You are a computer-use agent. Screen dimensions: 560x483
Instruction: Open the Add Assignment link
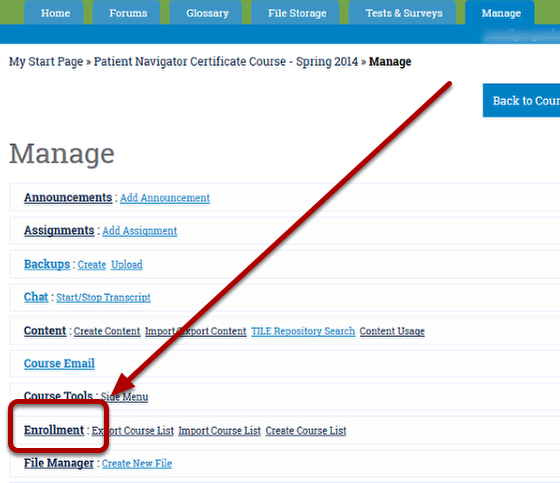[140, 231]
